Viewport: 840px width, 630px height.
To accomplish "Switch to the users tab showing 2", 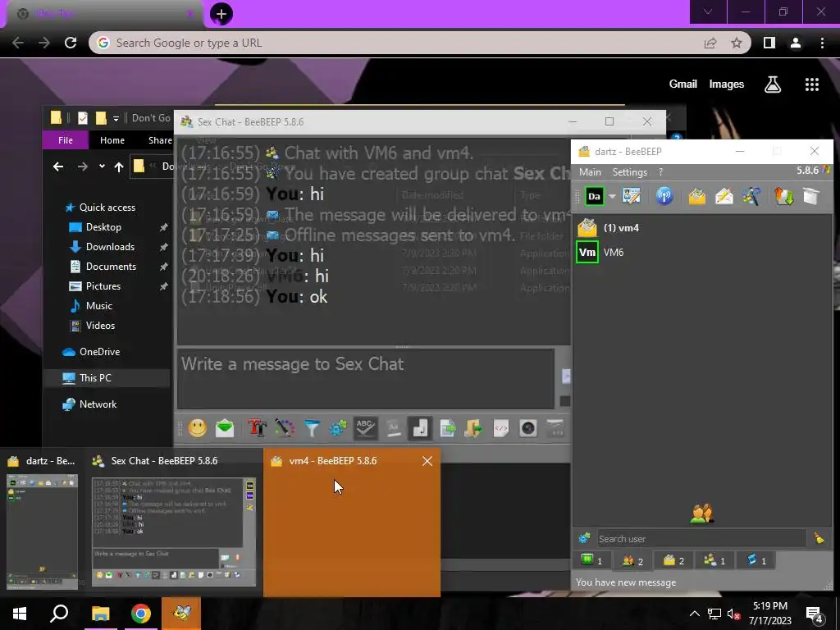I will coord(632,560).
